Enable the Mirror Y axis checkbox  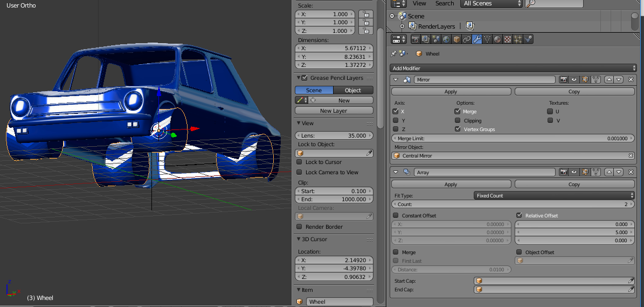click(396, 121)
